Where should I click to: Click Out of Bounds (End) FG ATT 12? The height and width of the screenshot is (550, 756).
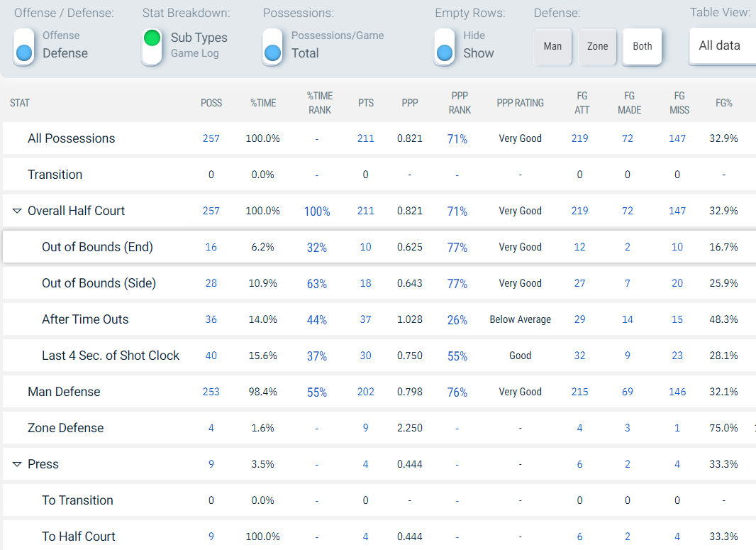(x=579, y=247)
